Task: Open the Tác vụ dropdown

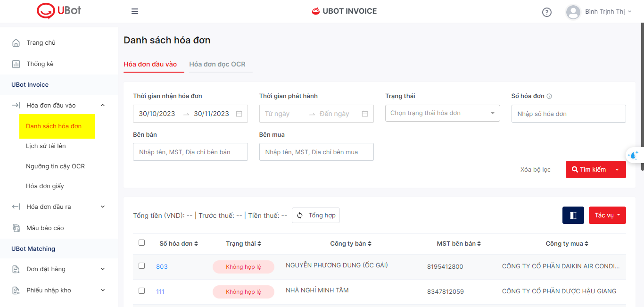Action: point(607,216)
